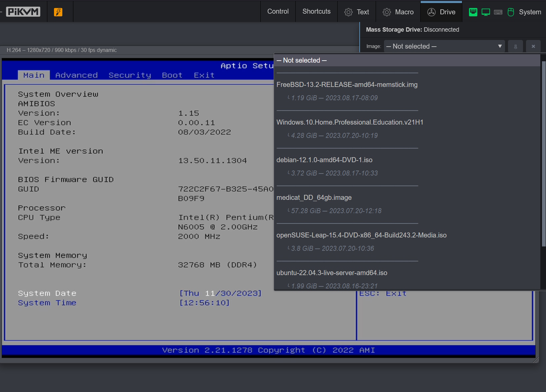
Task: Click the green monitor status icon
Action: [x=486, y=12]
